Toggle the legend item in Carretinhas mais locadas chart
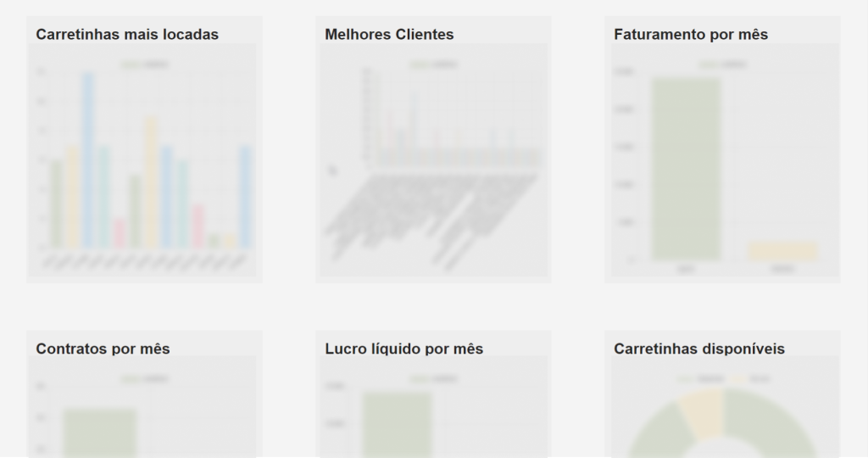The width and height of the screenshot is (868, 458). click(144, 64)
